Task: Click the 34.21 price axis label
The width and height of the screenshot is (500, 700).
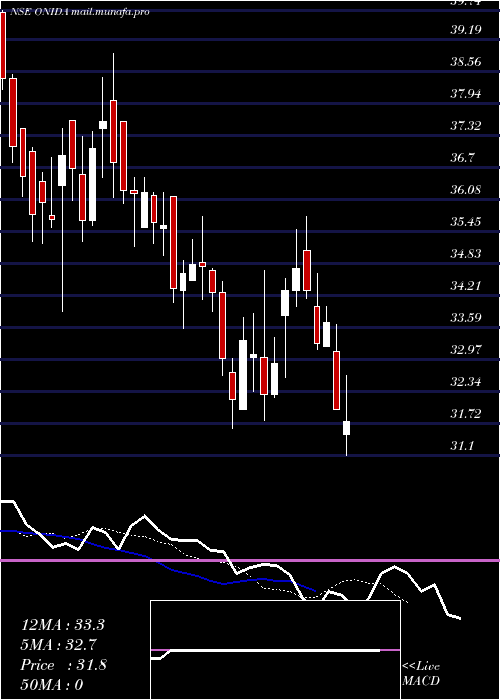Action: click(x=465, y=286)
